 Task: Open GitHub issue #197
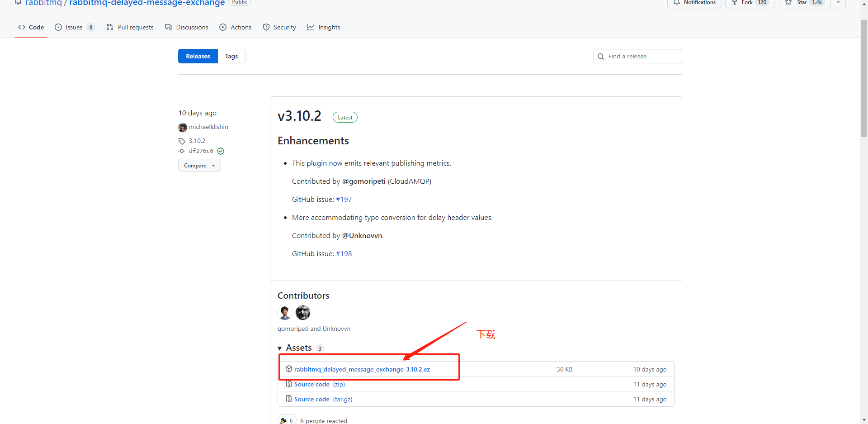344,199
